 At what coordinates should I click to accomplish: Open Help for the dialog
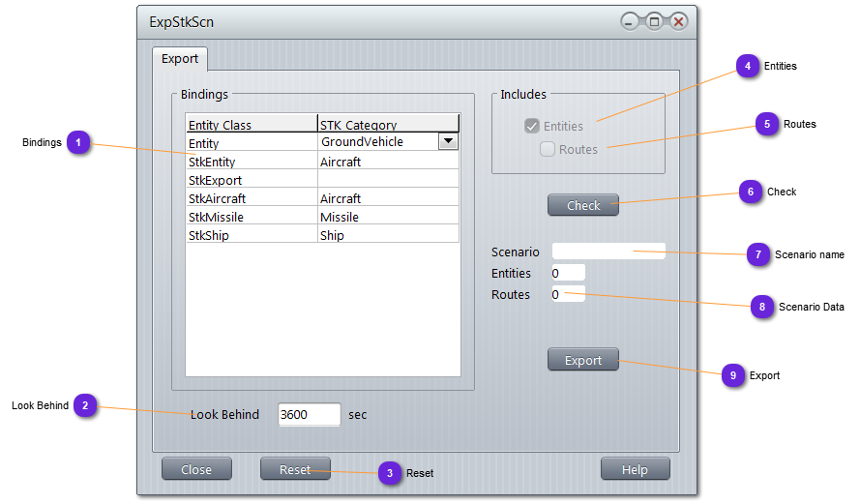point(635,469)
